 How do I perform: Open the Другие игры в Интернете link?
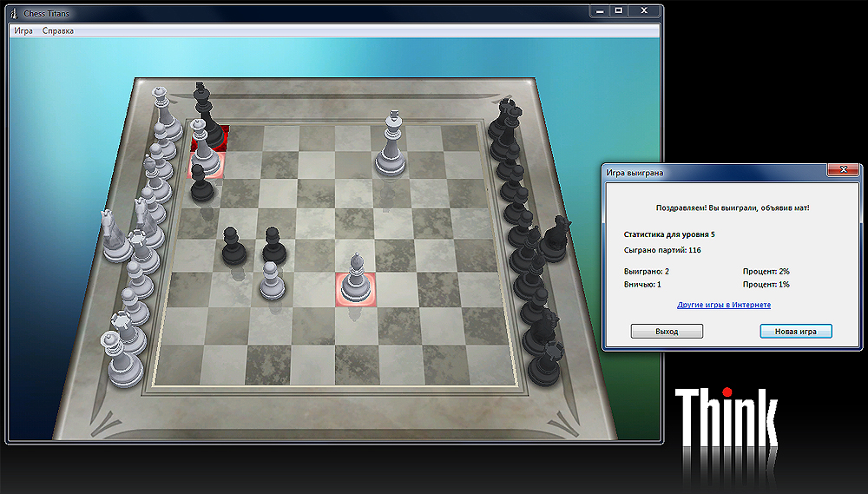pos(724,305)
